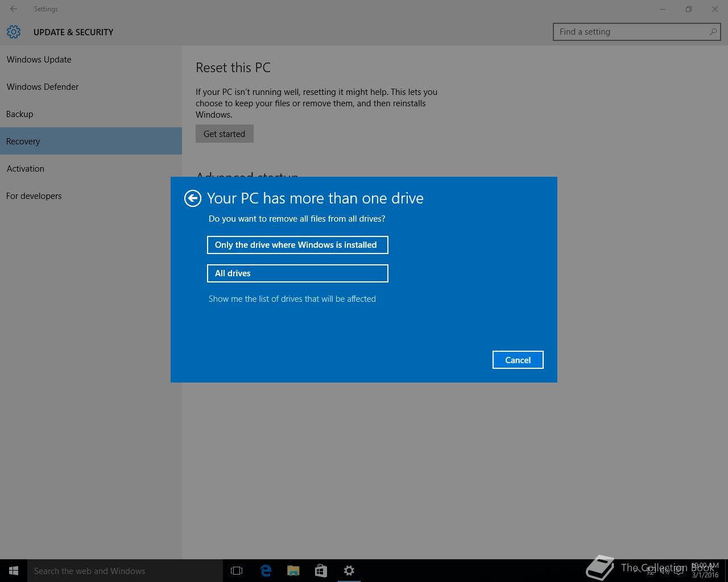Click the Search the web and Windows box
The image size is (728, 582).
(x=125, y=571)
